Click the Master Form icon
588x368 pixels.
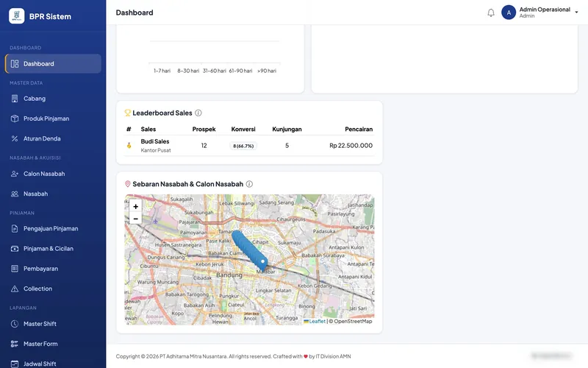coord(15,344)
